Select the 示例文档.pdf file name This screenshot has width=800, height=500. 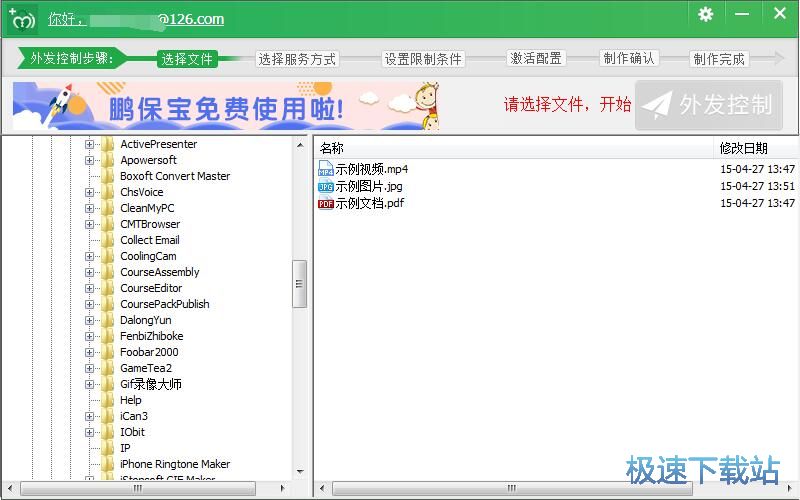pos(370,203)
